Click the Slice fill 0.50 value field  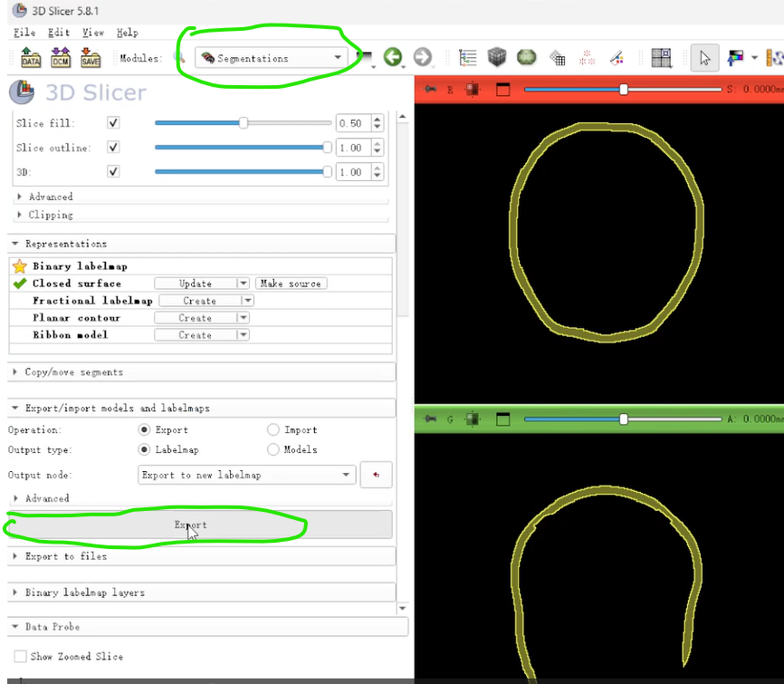353,123
